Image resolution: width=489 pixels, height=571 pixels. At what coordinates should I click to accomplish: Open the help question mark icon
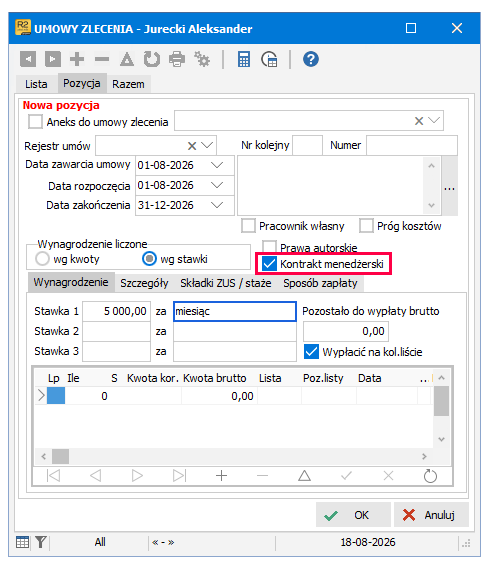click(311, 59)
